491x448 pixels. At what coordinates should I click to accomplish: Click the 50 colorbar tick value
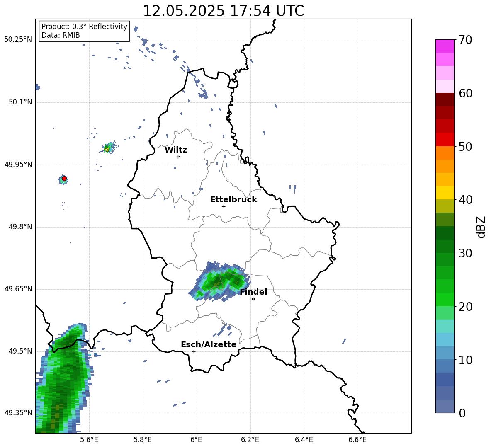(465, 147)
